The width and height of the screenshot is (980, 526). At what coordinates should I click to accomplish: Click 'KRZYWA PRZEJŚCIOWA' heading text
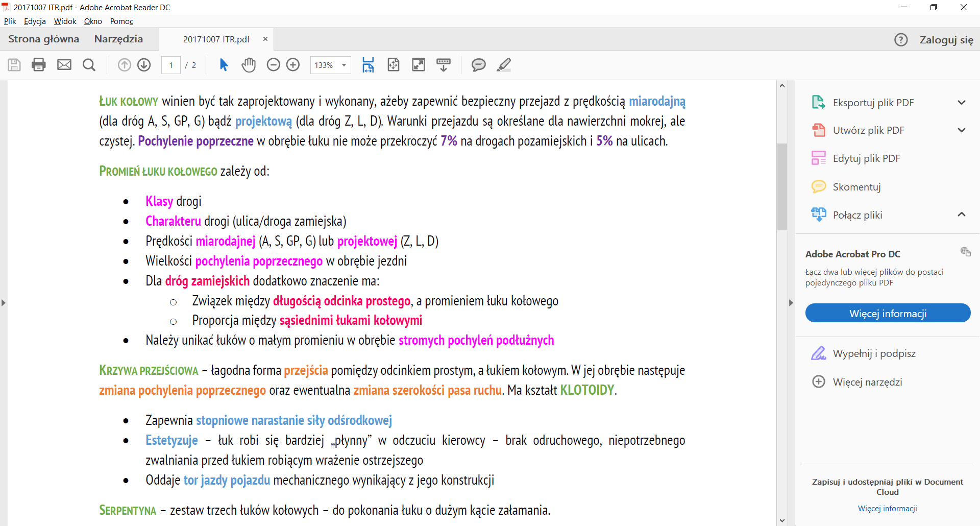[x=149, y=370]
